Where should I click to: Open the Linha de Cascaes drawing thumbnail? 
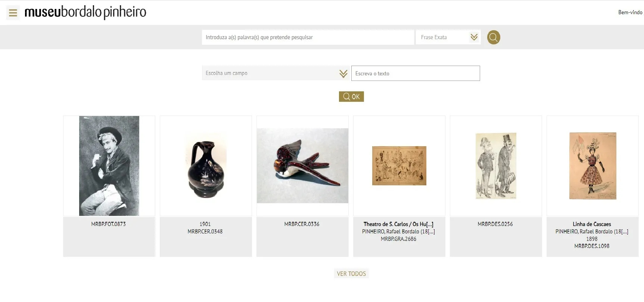coord(592,166)
